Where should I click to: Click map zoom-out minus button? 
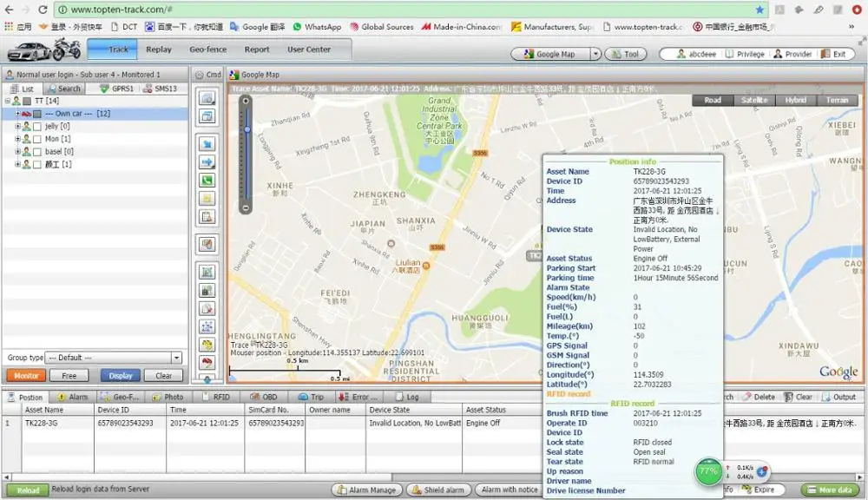point(247,208)
